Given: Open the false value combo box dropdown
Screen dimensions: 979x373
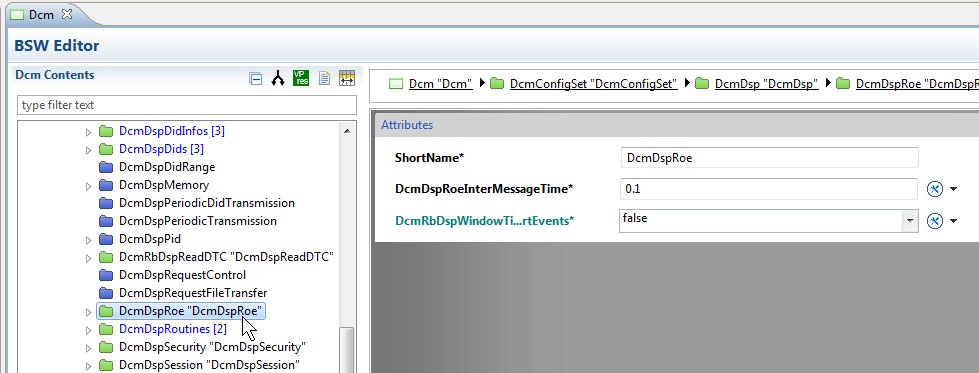Looking at the screenshot, I should pos(910,221).
